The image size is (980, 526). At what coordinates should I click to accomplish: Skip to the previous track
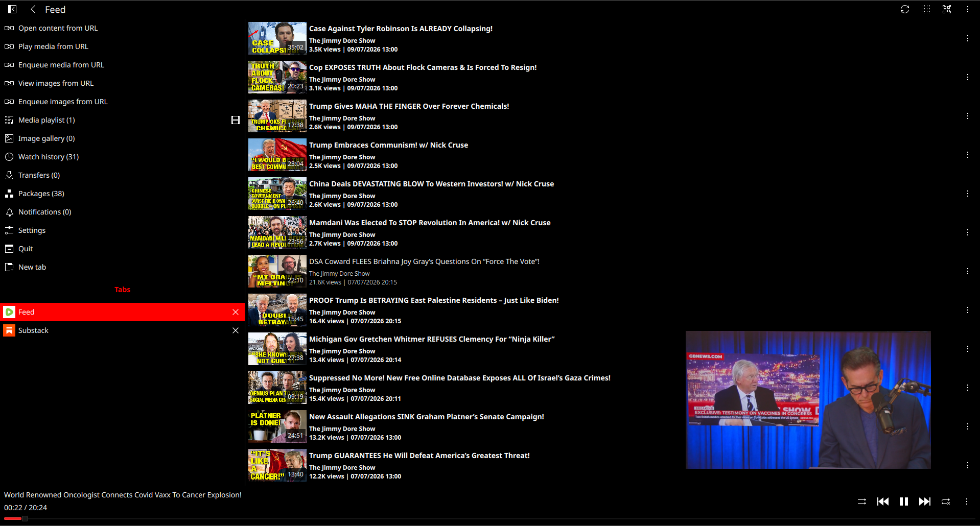tap(883, 501)
